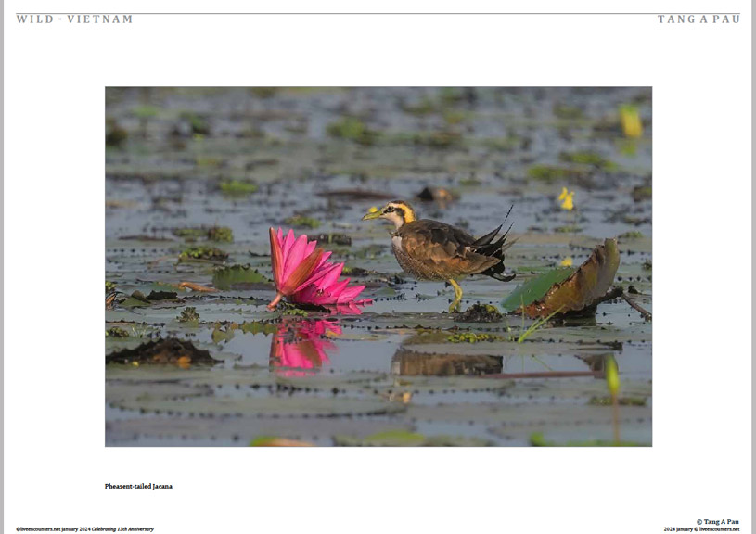Click the small yellow flower behind the bird

[567, 198]
